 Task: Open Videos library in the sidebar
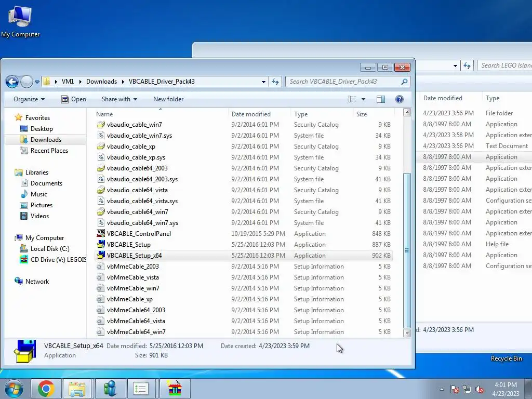coord(39,216)
